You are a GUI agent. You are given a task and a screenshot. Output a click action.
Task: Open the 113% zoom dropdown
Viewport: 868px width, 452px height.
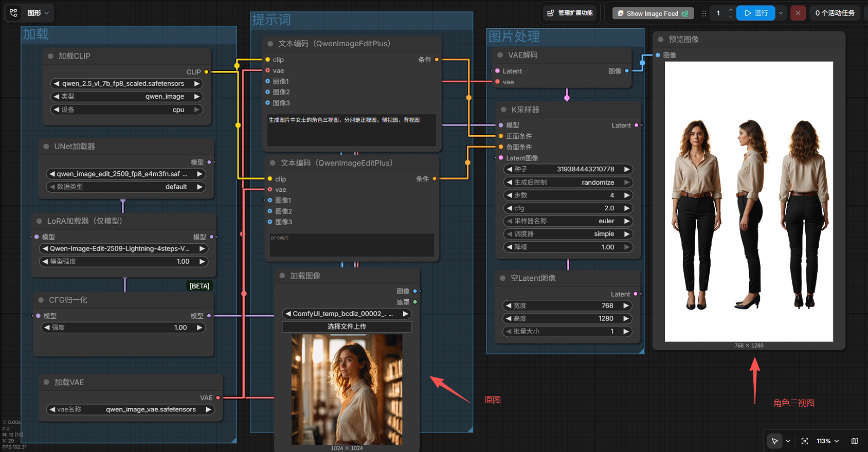pos(827,441)
